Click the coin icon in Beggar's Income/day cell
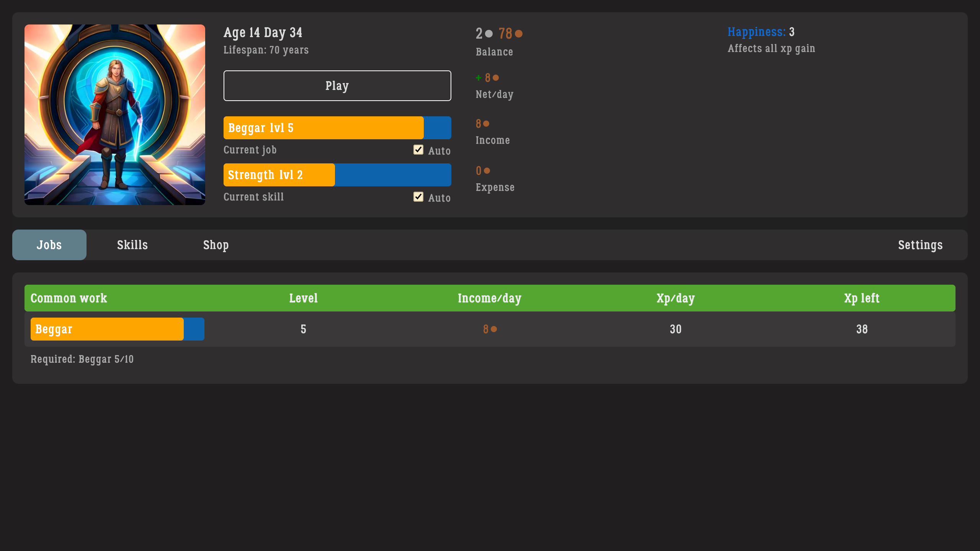980x551 pixels. coord(495,329)
